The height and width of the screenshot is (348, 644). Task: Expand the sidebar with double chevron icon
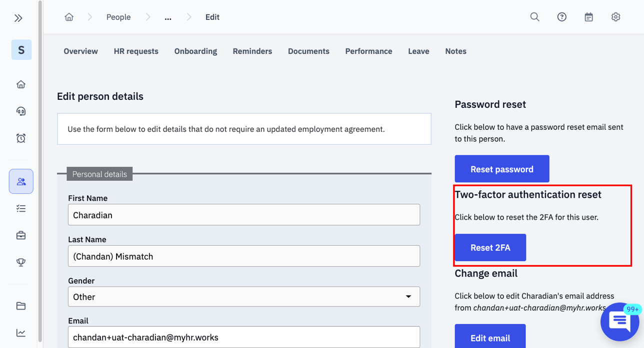tap(18, 18)
